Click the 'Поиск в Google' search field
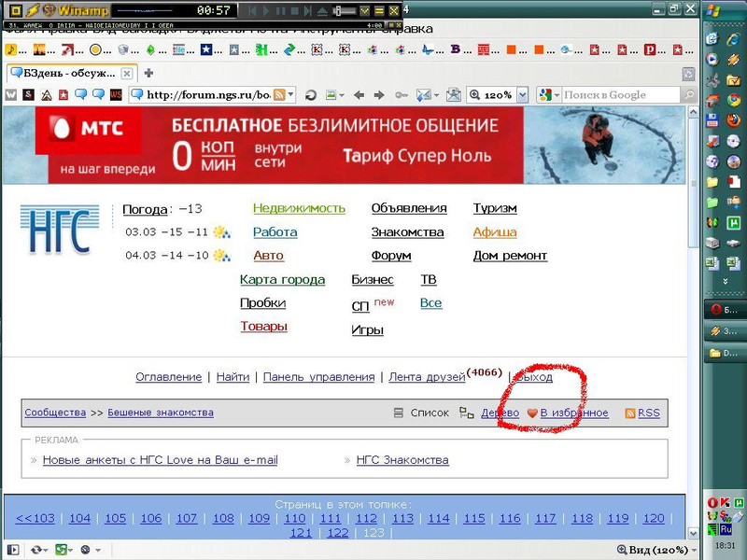Image resolution: width=747 pixels, height=560 pixels. tap(616, 94)
